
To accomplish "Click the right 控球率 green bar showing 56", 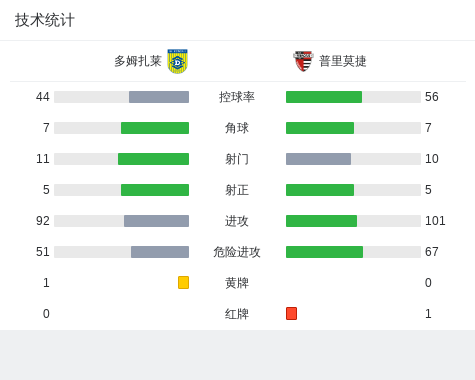I will pyautogui.click(x=353, y=97).
